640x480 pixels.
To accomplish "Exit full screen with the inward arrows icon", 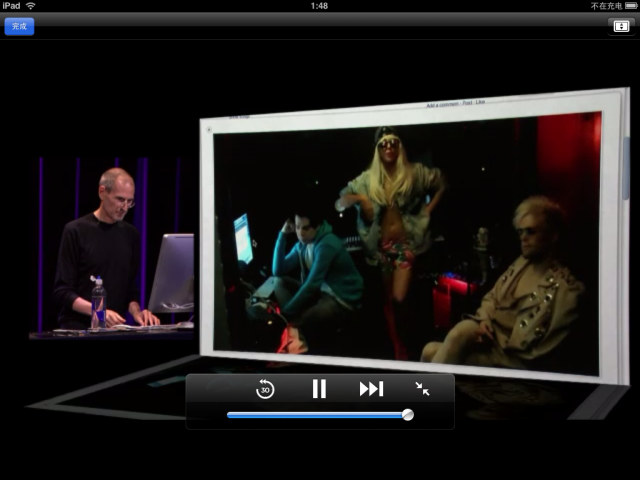I will tap(422, 389).
